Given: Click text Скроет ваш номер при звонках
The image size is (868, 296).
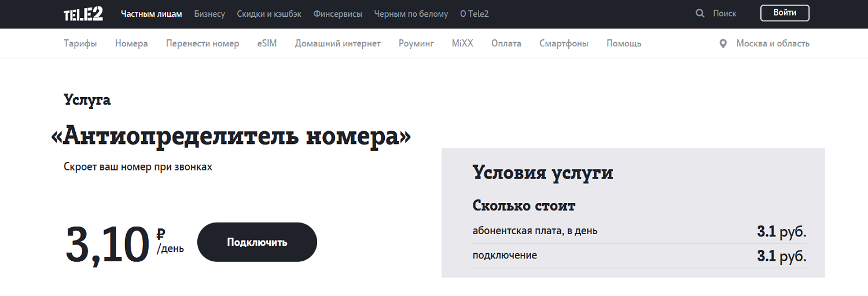Looking at the screenshot, I should click(138, 167).
